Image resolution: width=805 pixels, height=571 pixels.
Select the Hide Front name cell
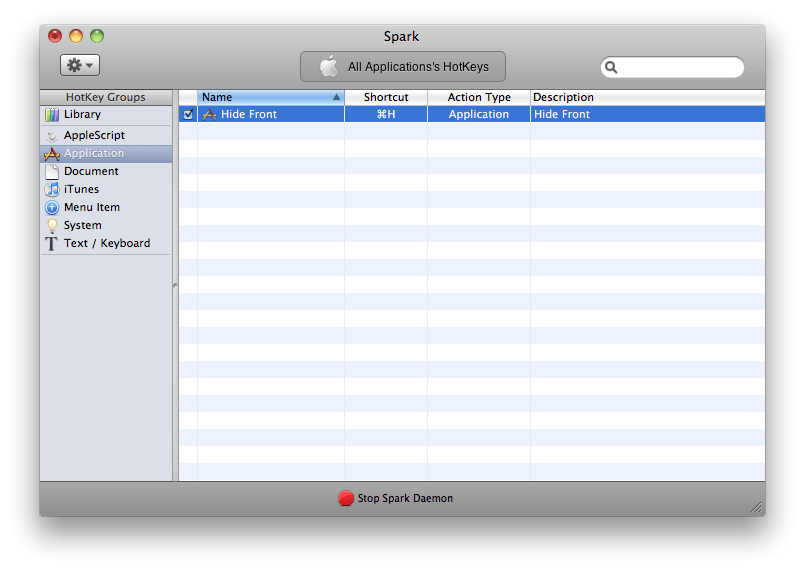coord(271,114)
